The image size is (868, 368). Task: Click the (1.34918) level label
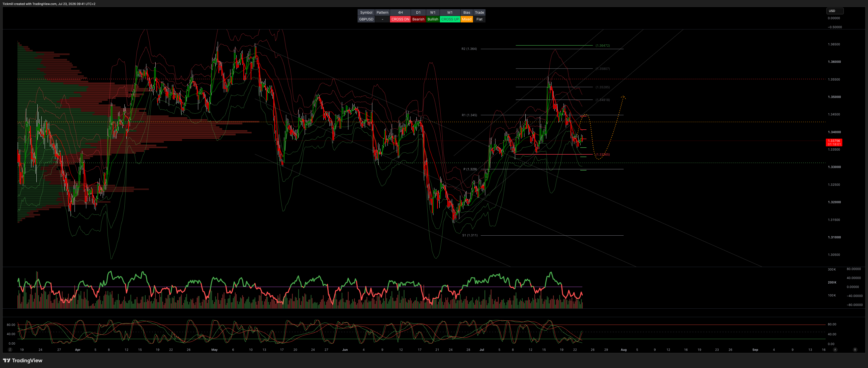tap(602, 100)
